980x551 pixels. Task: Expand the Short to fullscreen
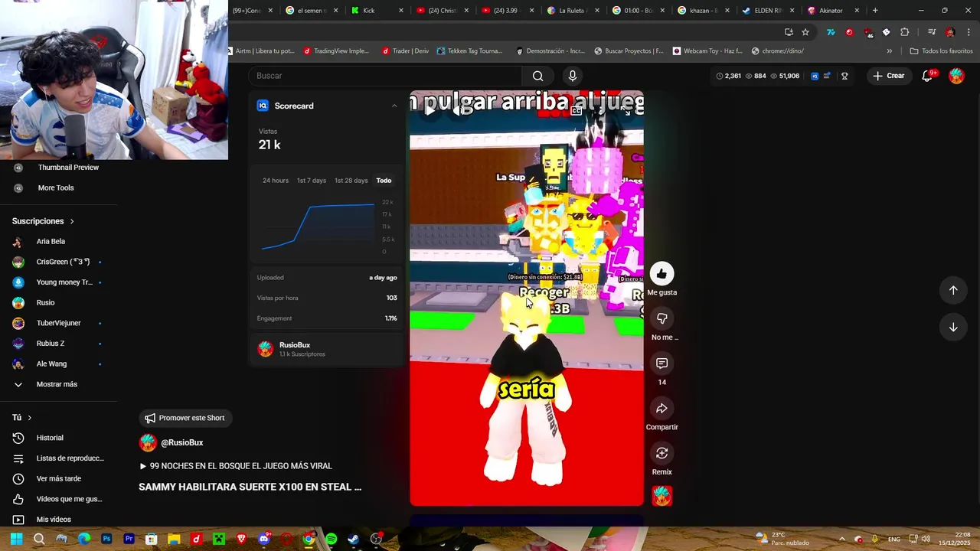point(626,110)
